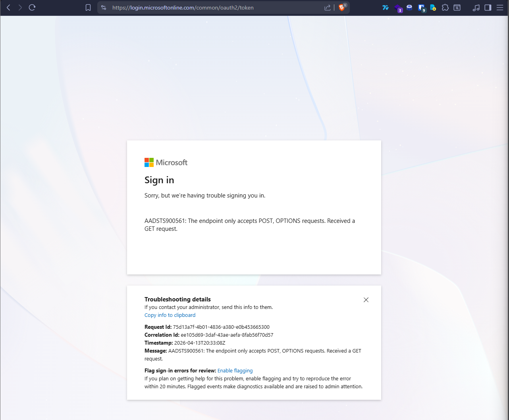Click the cap-shaped extension icon
The height and width of the screenshot is (420, 509).
pyautogui.click(x=409, y=7)
